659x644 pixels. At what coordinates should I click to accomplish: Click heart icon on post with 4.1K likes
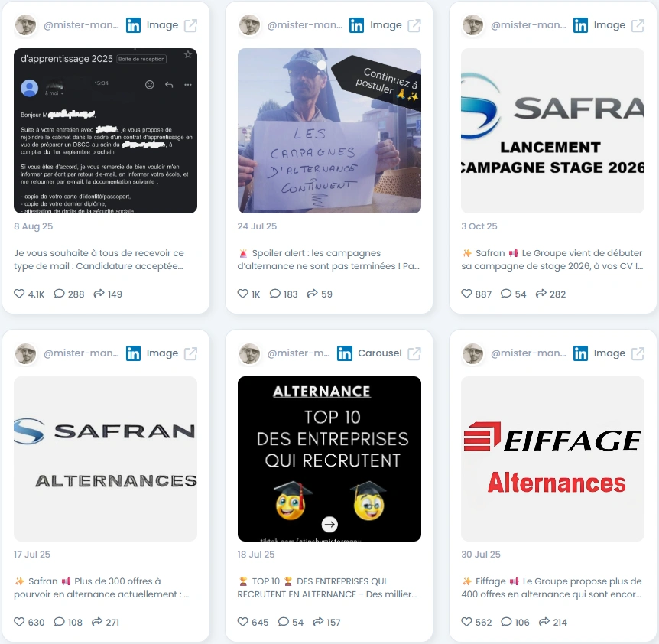click(x=19, y=294)
